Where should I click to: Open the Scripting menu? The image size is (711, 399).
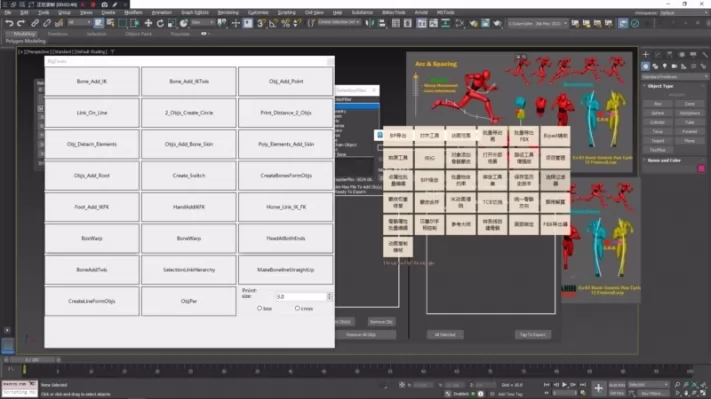point(286,12)
